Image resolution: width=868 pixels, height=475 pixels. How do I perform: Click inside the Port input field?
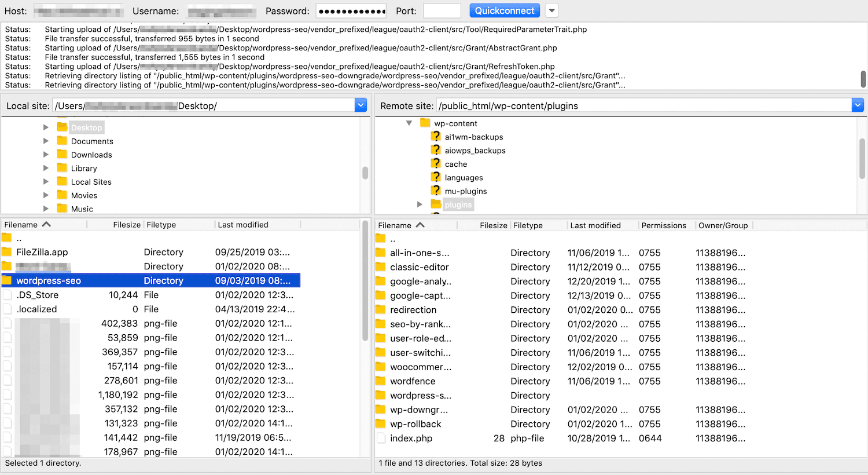tap(442, 10)
